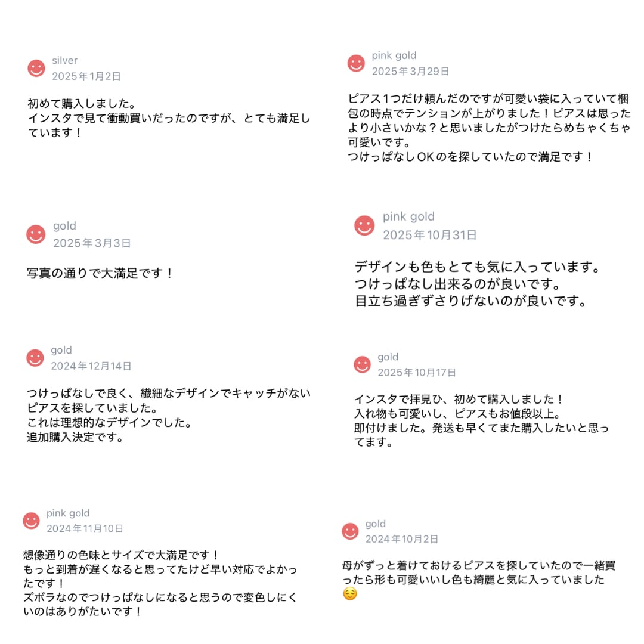Click the "pink gold" label above 2025年10月31日
644x644 pixels.
coord(408,216)
